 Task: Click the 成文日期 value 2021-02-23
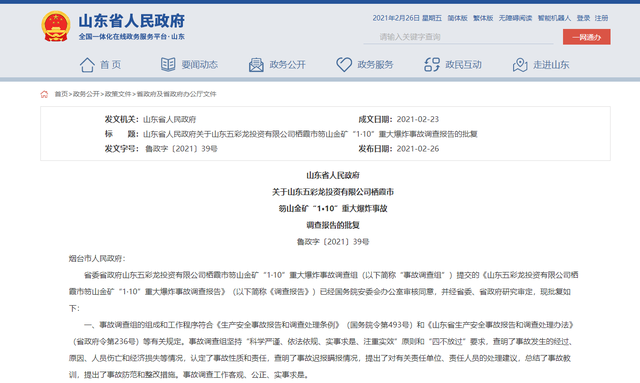coord(418,119)
